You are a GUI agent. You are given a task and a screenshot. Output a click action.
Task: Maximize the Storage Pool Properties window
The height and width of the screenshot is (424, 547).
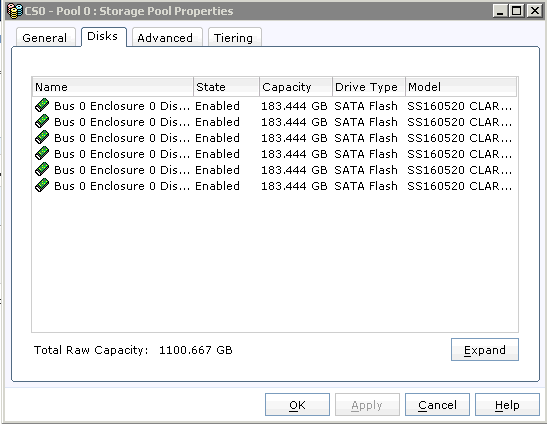pos(516,11)
